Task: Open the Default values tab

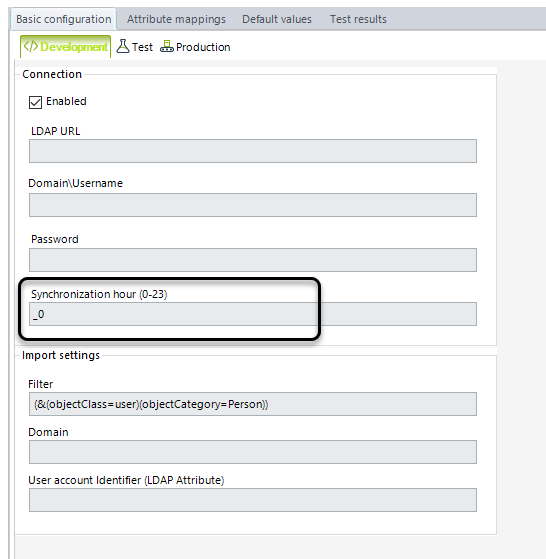Action: (277, 19)
